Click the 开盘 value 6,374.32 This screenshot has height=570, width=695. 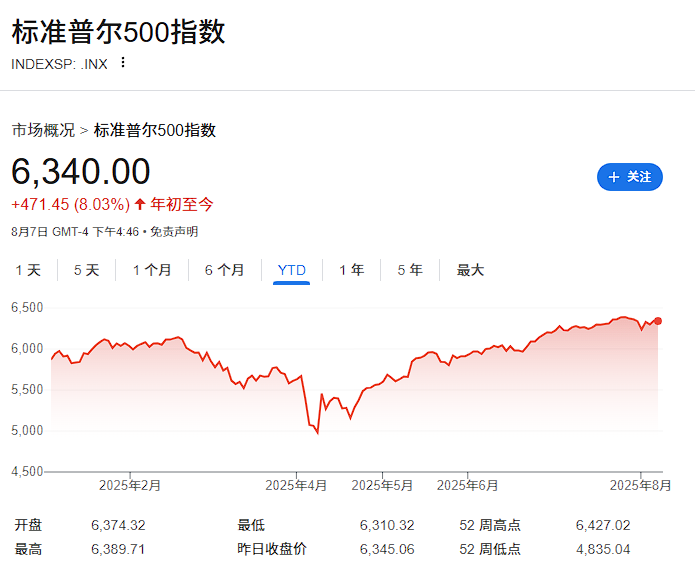118,525
